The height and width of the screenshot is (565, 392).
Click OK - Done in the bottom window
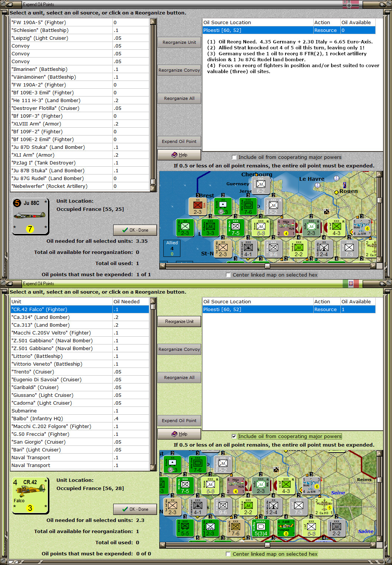135,509
